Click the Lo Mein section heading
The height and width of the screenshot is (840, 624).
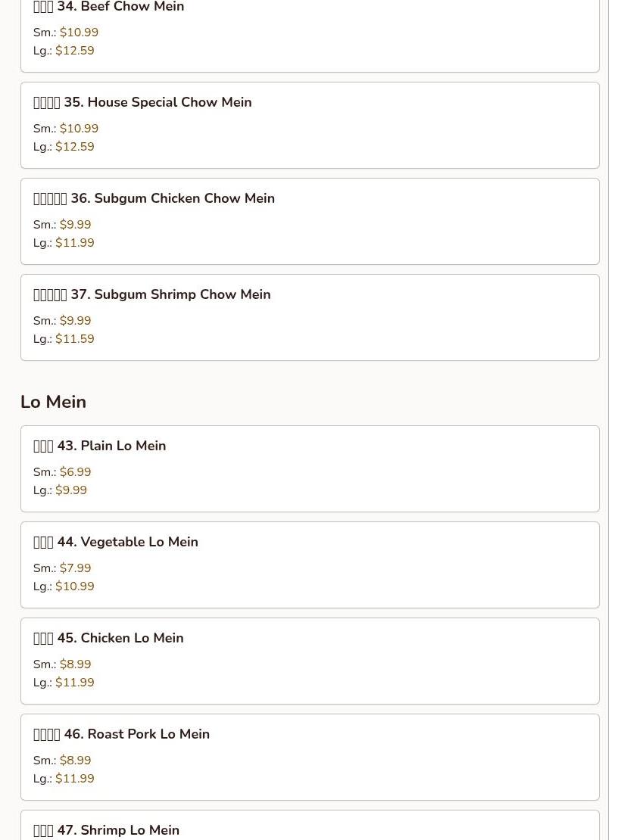pos(53,402)
